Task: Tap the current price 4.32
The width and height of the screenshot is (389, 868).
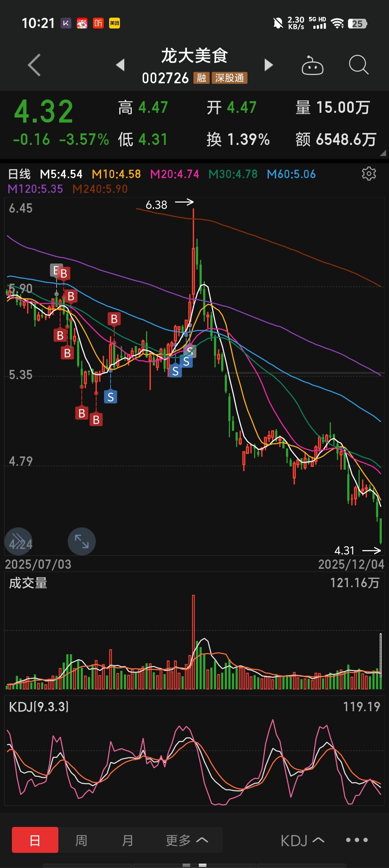Action: tap(44, 112)
